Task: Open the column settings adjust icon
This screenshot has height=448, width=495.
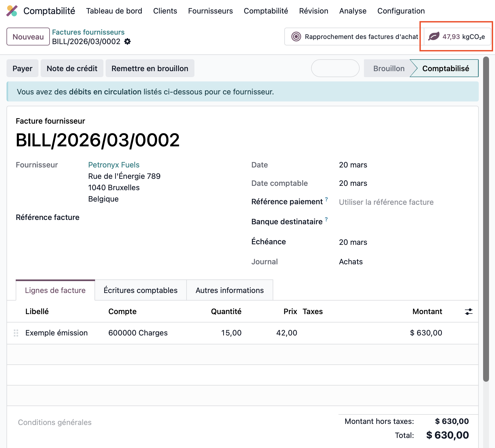Action: [x=468, y=312]
